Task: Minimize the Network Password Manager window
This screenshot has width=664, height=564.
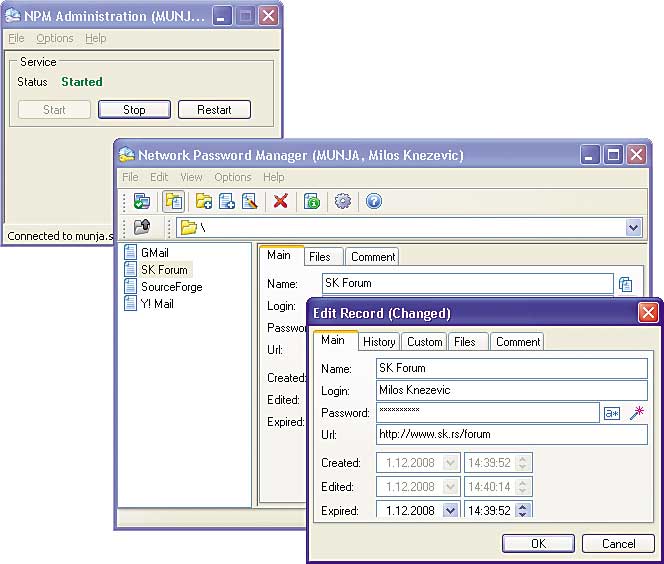Action: pyautogui.click(x=589, y=155)
